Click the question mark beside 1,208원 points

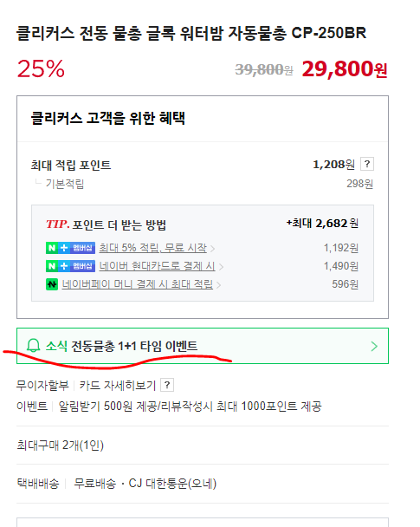coord(367,164)
